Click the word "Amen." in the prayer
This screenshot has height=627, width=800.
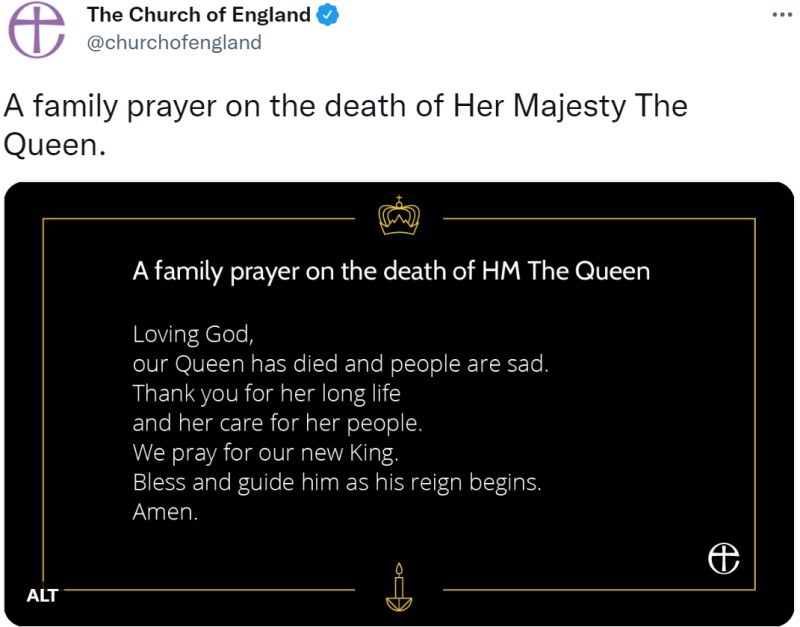[x=166, y=513]
